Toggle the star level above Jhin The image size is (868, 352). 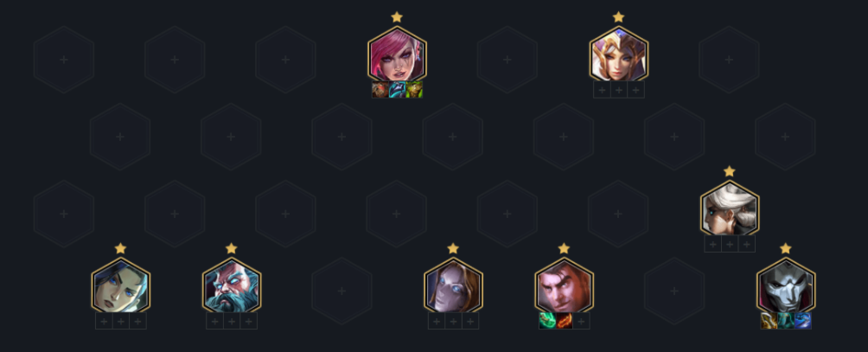point(786,248)
